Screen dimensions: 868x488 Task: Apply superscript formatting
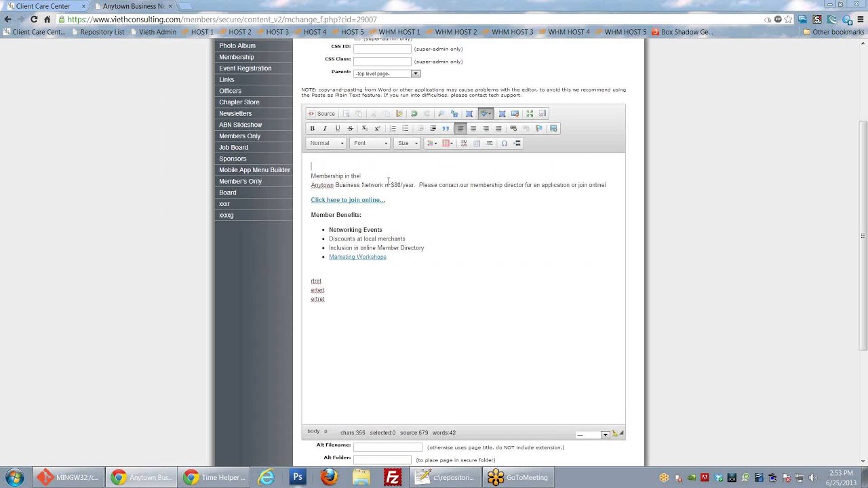pyautogui.click(x=377, y=128)
